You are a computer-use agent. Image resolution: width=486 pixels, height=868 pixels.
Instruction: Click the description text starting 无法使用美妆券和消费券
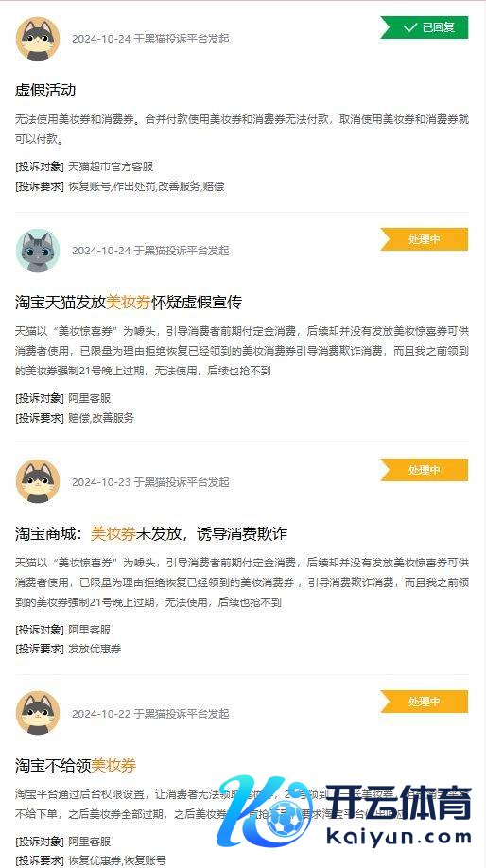coord(242,129)
